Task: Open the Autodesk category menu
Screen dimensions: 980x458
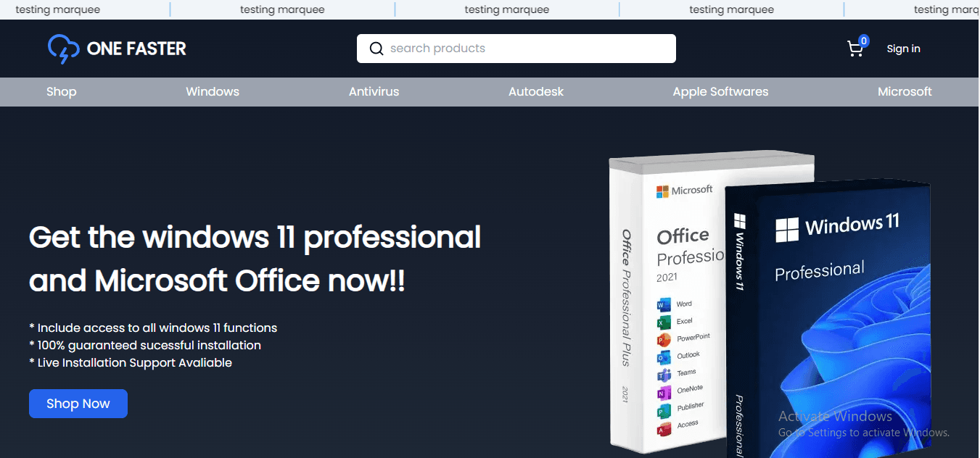Action: [x=536, y=91]
